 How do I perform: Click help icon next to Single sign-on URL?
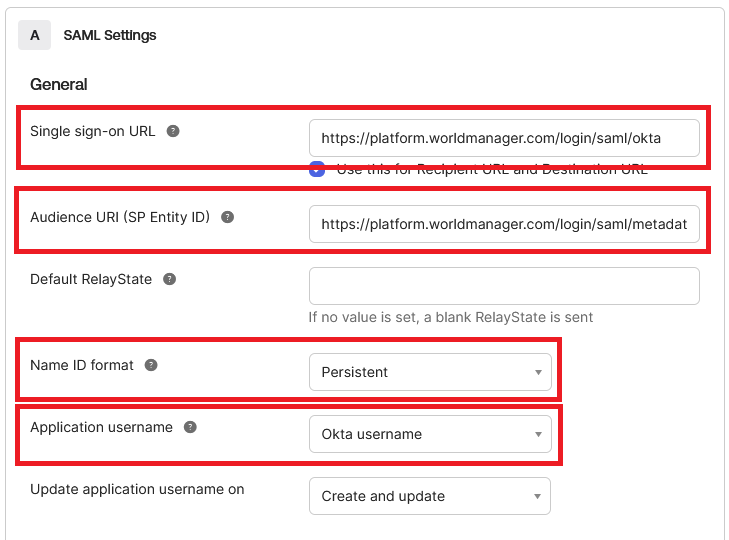click(173, 131)
